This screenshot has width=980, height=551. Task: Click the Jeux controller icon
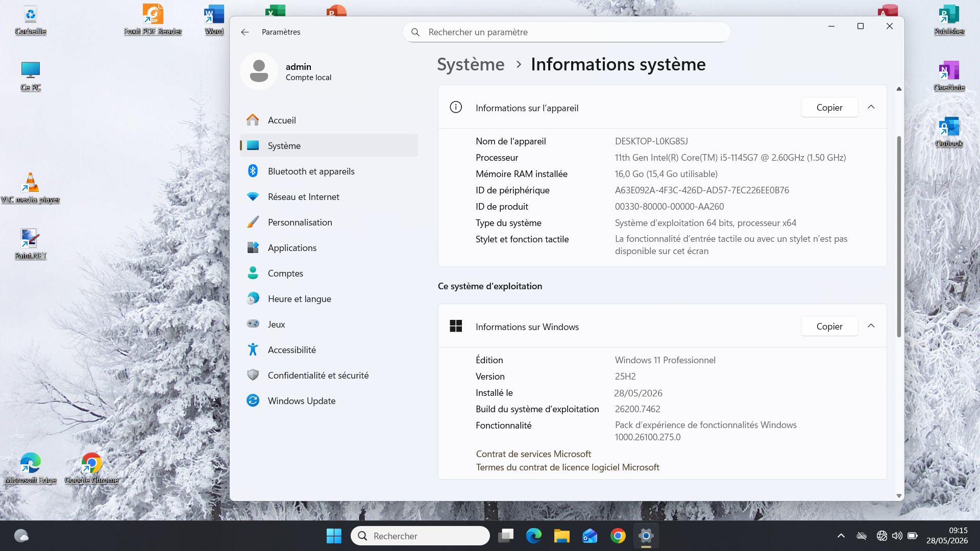(x=253, y=324)
